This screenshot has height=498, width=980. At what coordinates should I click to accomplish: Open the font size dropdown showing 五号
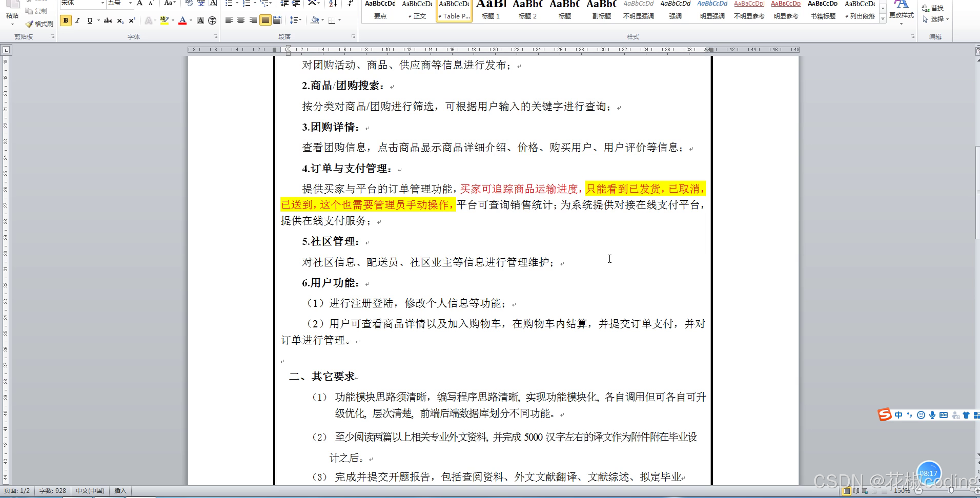[x=130, y=3]
